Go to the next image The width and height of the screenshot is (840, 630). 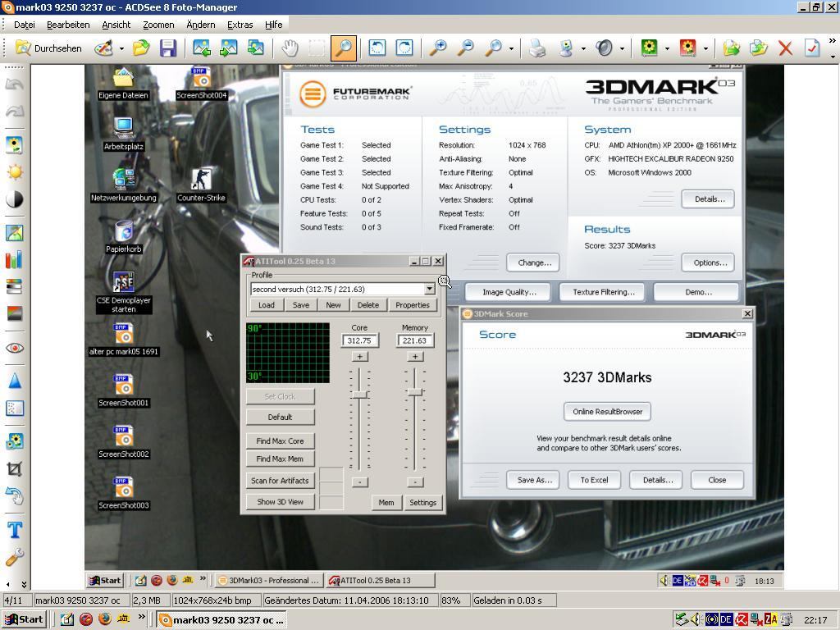pos(229,48)
